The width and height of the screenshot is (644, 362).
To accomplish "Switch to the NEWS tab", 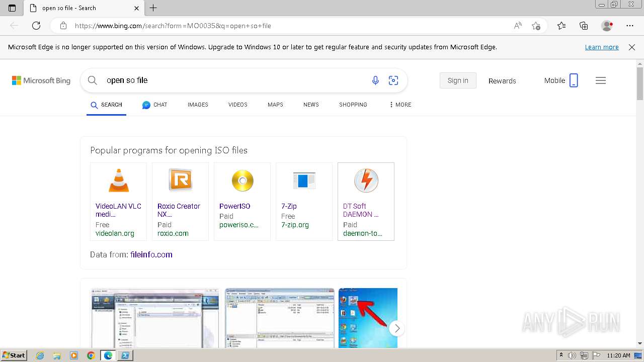I will [311, 105].
